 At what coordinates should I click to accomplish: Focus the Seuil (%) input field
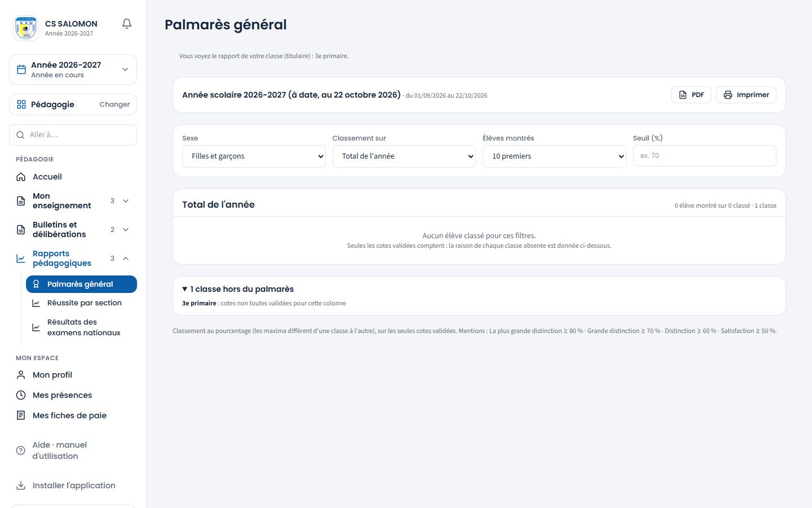(705, 156)
